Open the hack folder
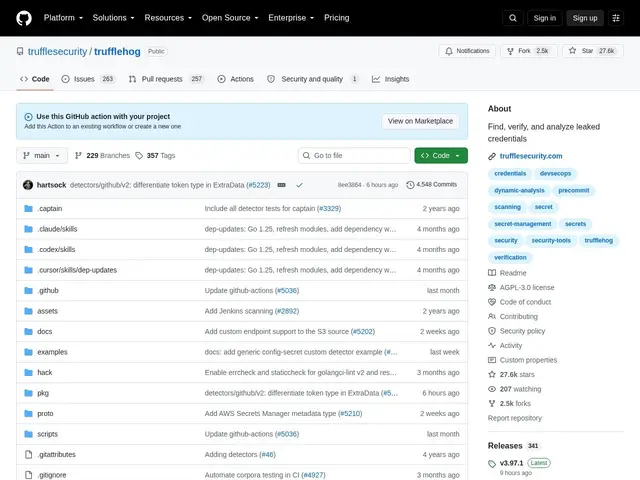Screen dimensions: 640x480 click(44, 373)
